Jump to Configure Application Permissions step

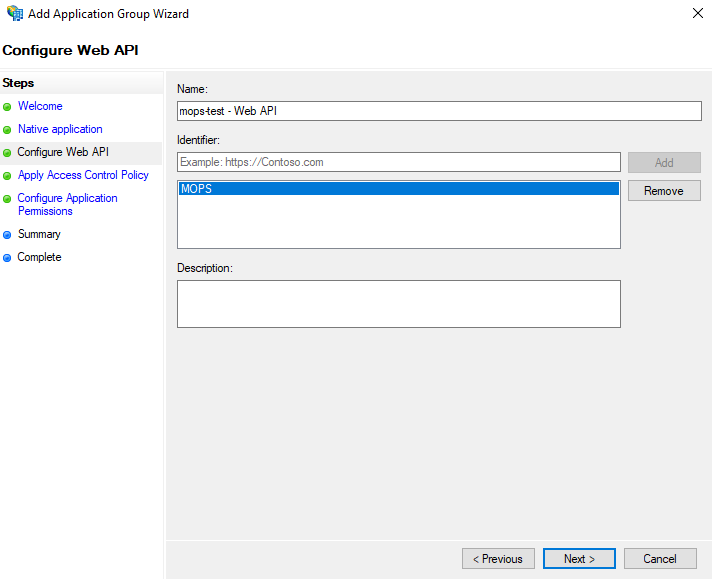[67, 204]
